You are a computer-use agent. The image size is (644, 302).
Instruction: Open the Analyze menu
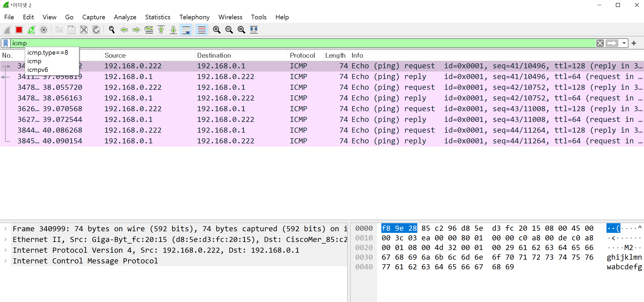pos(125,17)
